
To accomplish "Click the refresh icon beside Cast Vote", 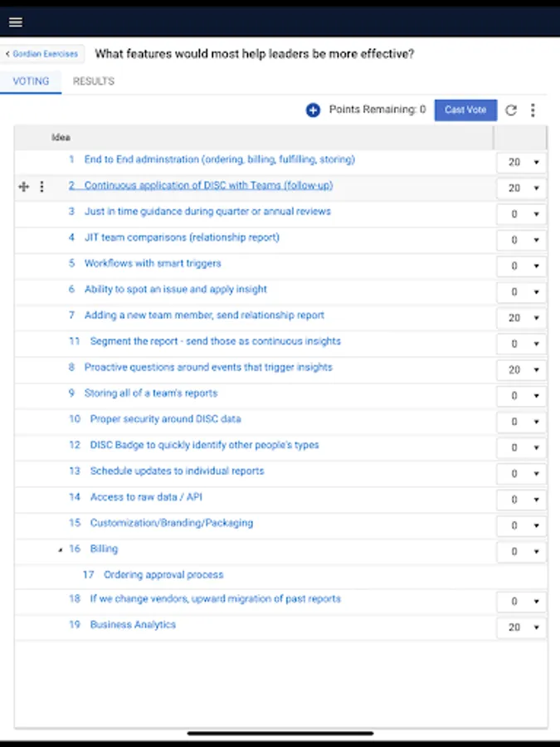I will coord(511,110).
